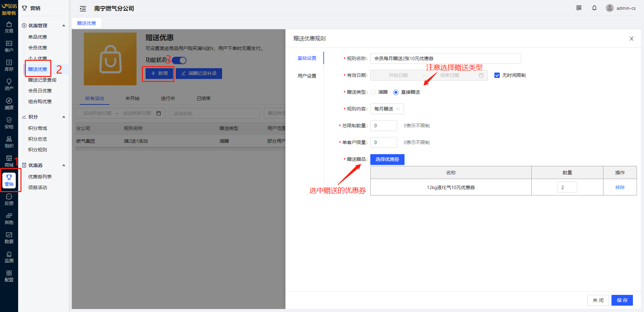This screenshot has height=312, width=644.
Task: Open the 溯源 compass sidebar icon
Action: click(9, 104)
